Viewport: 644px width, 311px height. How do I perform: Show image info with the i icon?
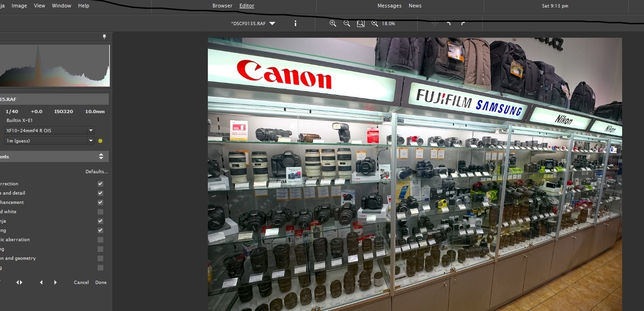pos(295,23)
